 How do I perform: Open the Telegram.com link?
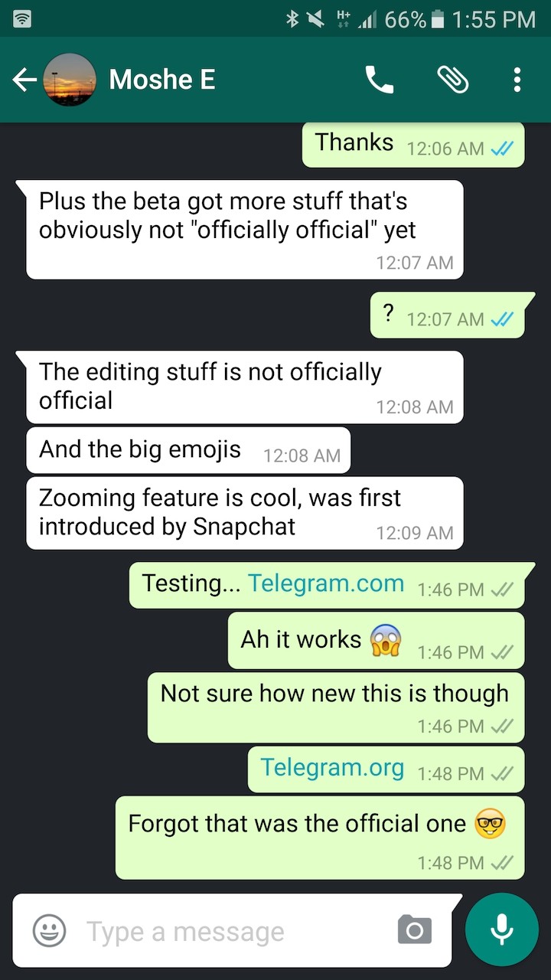pyautogui.click(x=326, y=583)
